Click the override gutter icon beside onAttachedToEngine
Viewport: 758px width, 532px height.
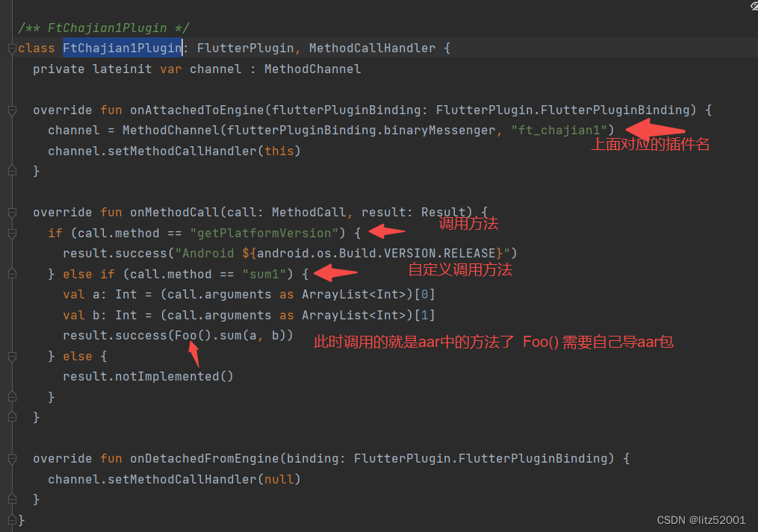(x=11, y=110)
